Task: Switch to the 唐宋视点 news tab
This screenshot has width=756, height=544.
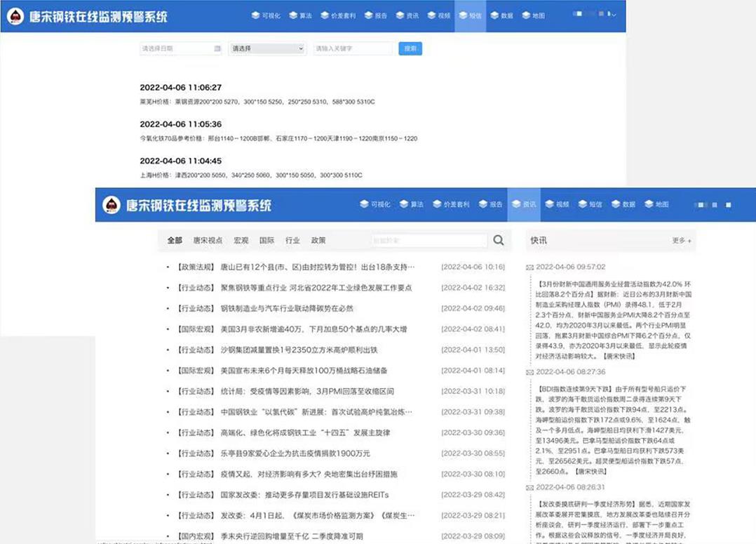Action: pos(208,240)
